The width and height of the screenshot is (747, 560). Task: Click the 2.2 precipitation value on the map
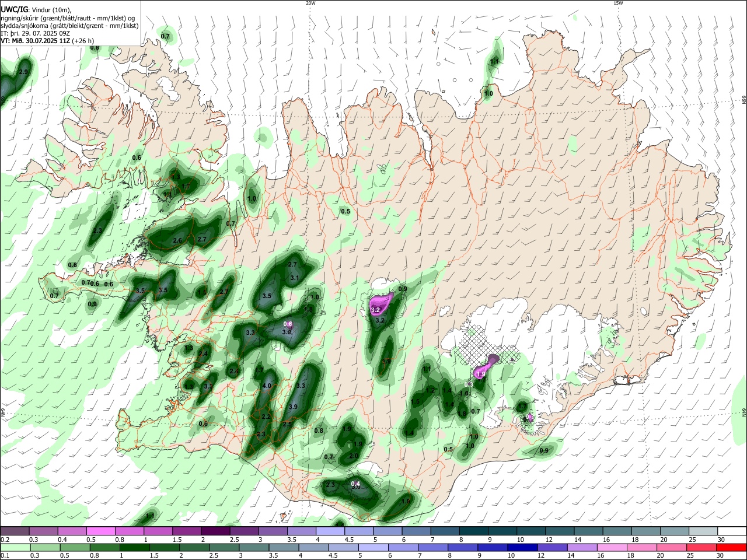click(266, 416)
